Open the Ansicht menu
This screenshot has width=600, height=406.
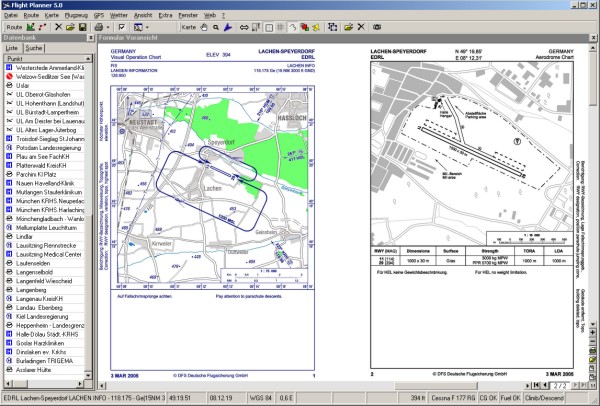(x=143, y=15)
